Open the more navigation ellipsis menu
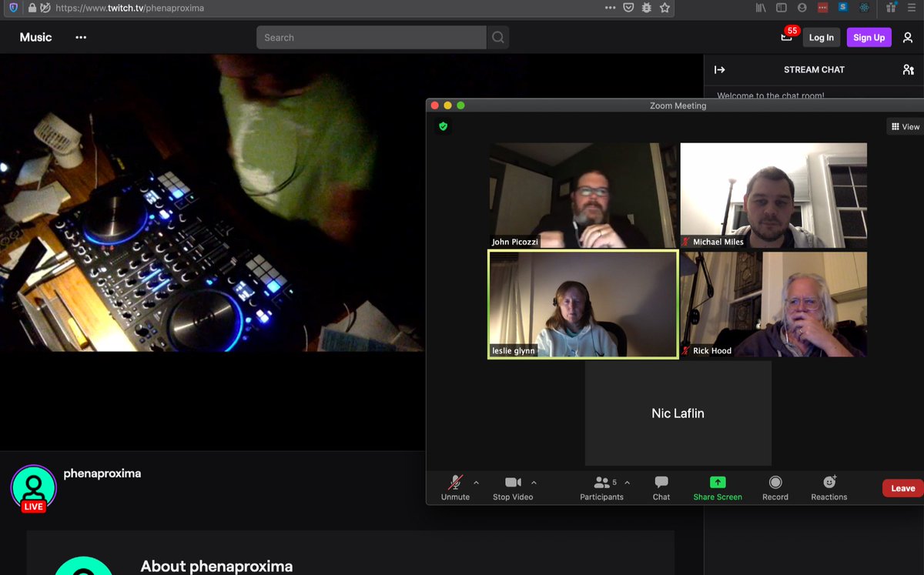 [80, 37]
